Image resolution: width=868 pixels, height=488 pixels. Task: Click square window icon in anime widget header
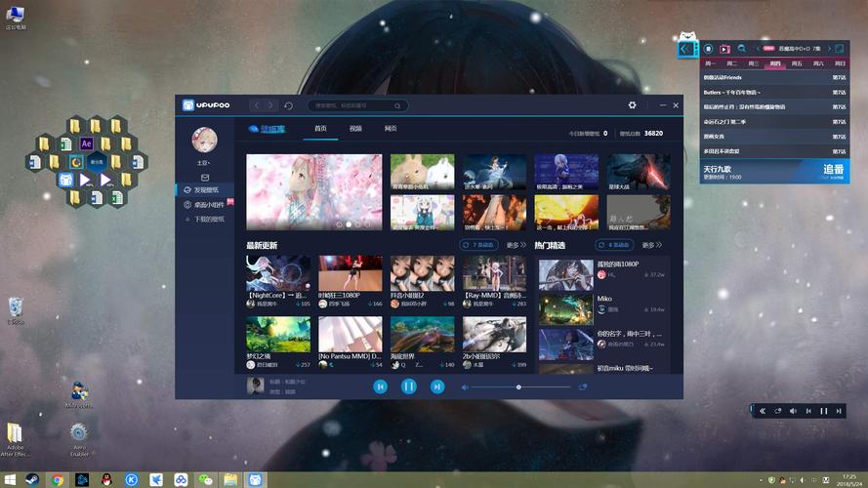pos(840,49)
